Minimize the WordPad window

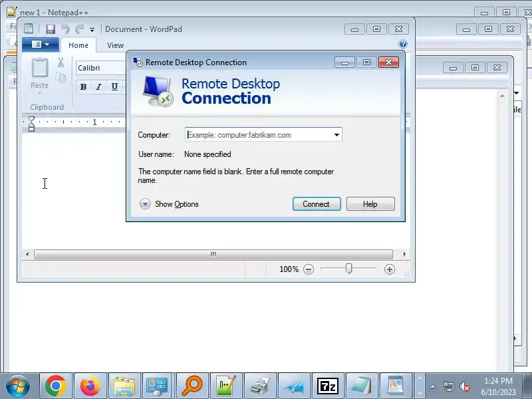[x=354, y=29]
